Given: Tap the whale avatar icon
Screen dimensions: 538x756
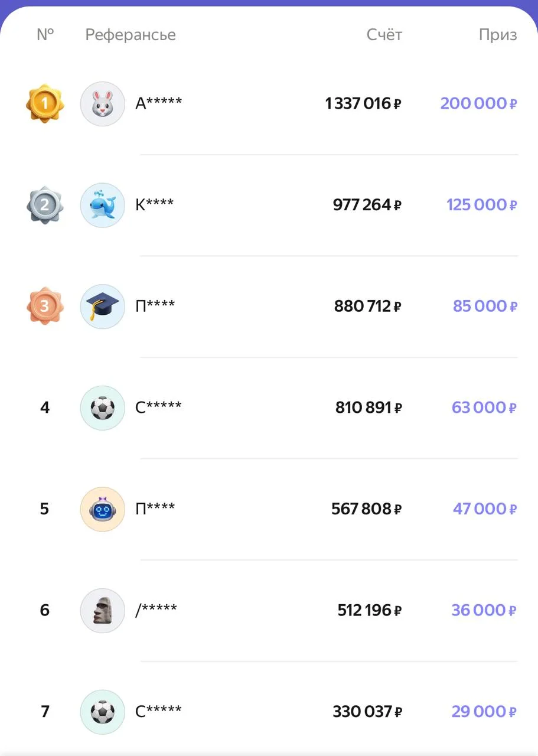Looking at the screenshot, I should coord(103,205).
